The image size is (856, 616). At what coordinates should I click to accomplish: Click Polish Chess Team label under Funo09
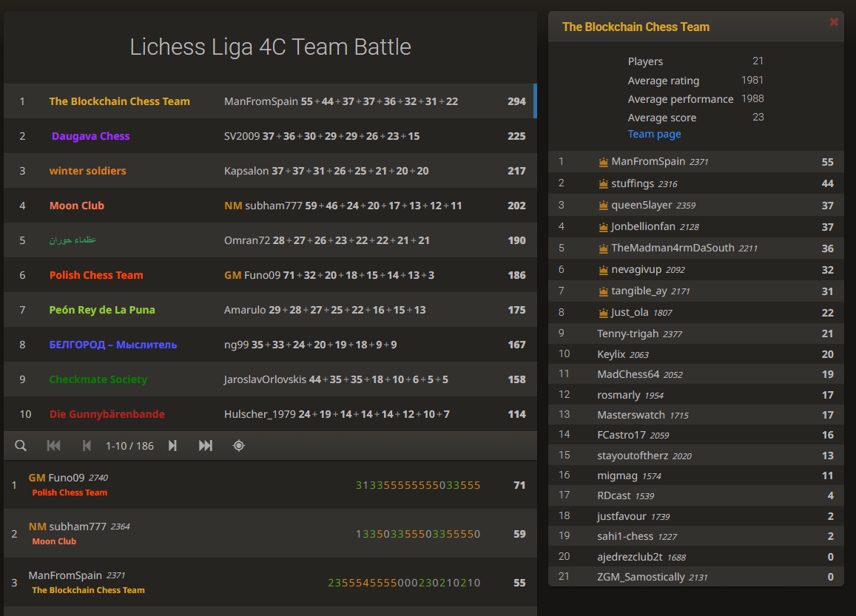[x=70, y=493]
